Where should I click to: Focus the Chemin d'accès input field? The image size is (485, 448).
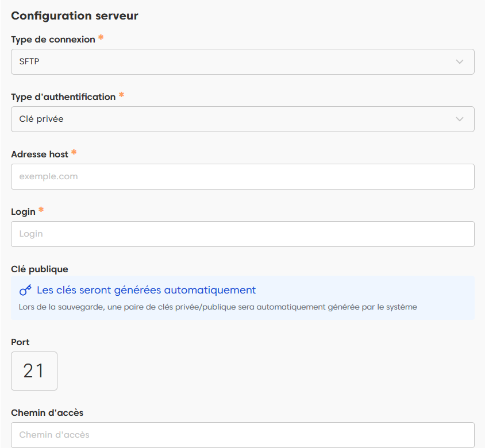[242, 435]
